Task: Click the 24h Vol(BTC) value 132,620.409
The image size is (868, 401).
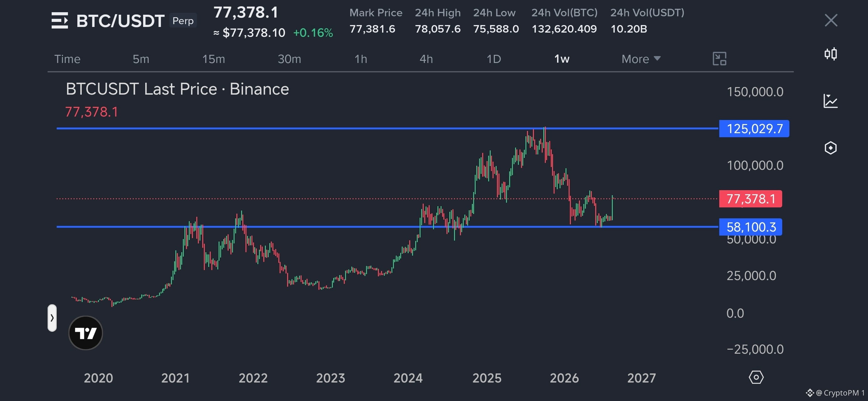Action: (564, 29)
